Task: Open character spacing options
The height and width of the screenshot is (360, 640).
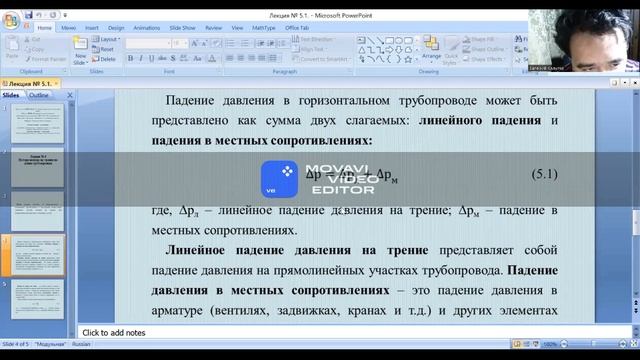Action: click(x=184, y=58)
